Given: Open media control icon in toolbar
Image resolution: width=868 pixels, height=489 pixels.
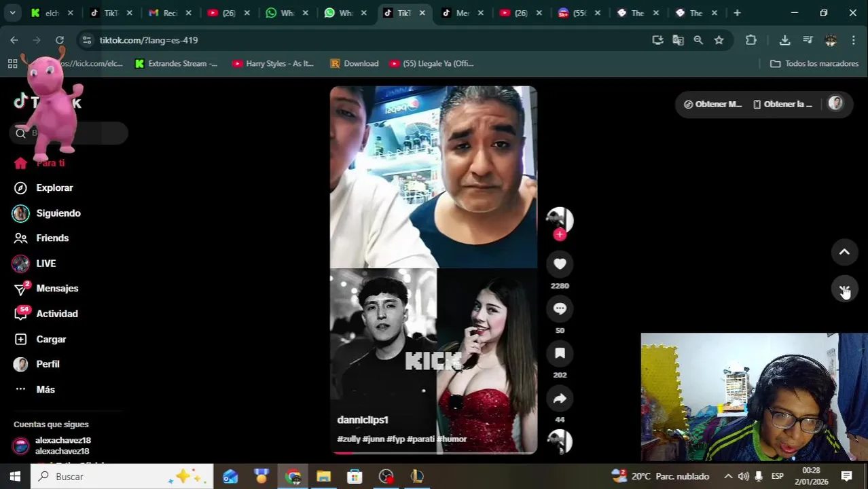Looking at the screenshot, I should 808,40.
